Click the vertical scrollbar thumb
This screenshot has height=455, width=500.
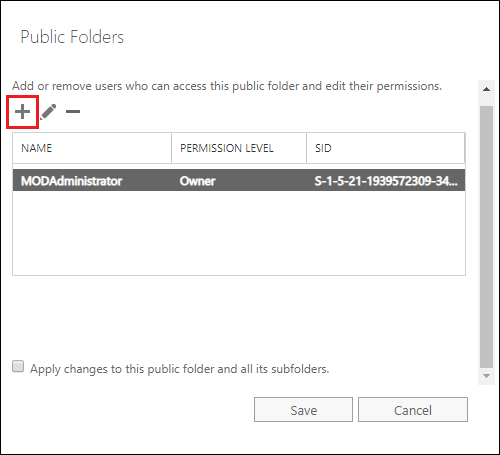click(486, 237)
